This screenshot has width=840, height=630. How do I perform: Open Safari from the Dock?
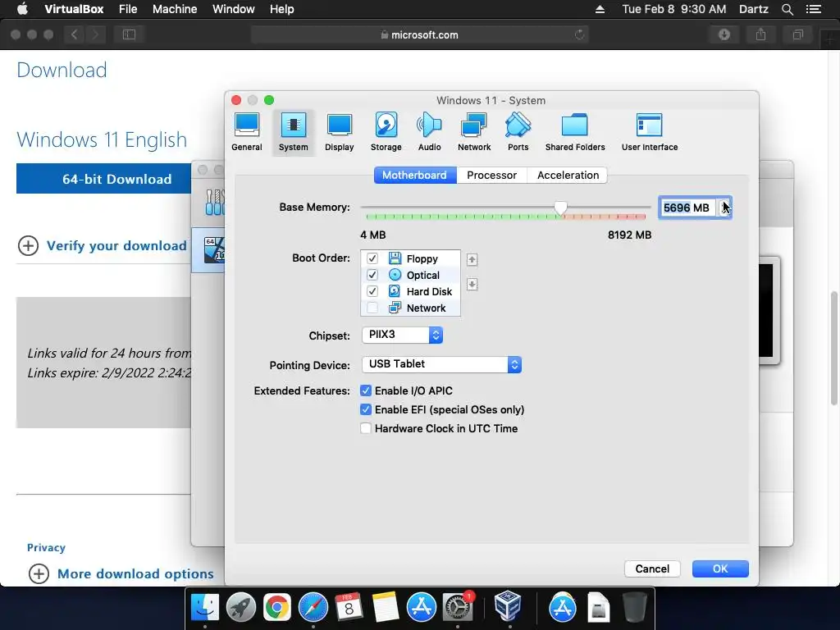(x=313, y=607)
